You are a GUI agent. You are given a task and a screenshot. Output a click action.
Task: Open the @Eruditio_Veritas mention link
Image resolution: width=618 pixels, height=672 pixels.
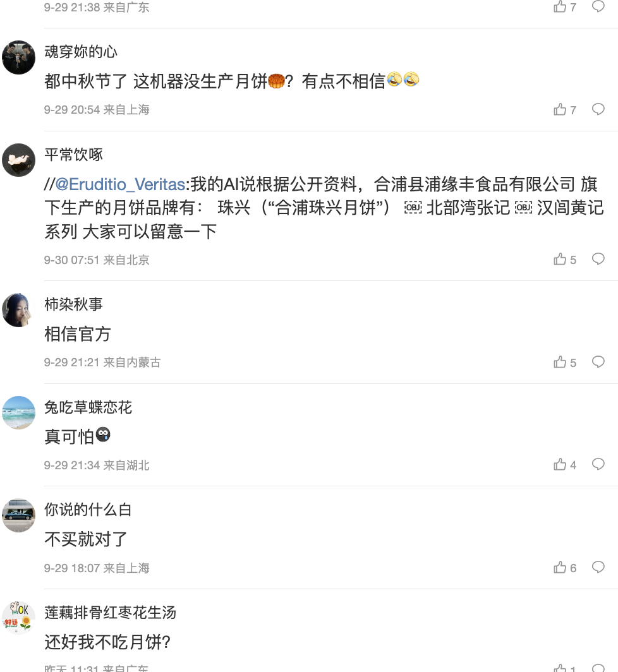120,184
